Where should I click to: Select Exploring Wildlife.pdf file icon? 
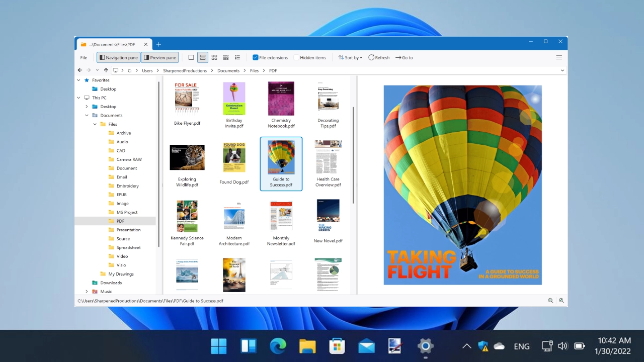[x=187, y=157]
